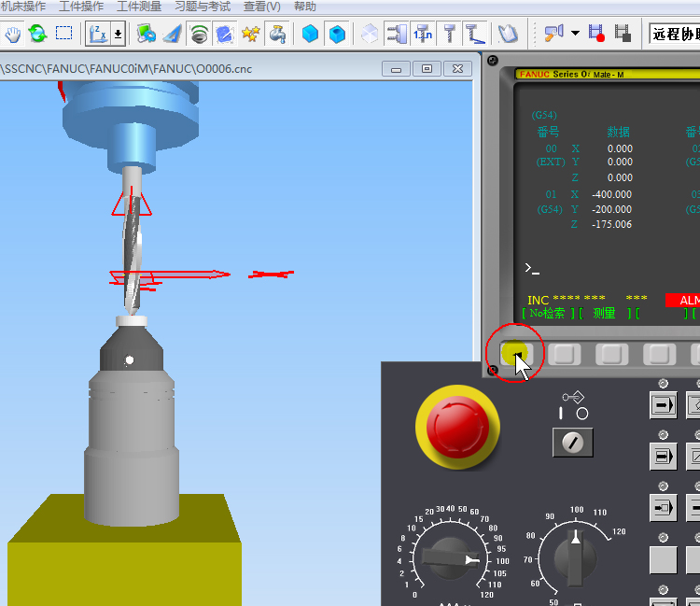This screenshot has width=700, height=606.
Task: Close the O0006.cnc child window
Action: (x=458, y=69)
